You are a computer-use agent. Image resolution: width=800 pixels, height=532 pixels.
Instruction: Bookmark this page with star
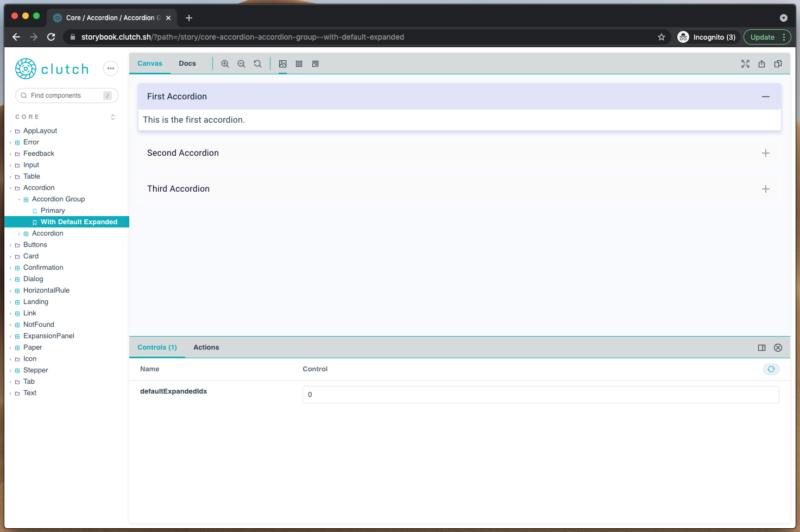661,37
